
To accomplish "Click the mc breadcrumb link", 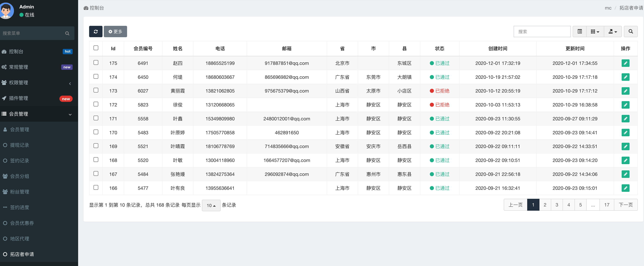I will click(608, 8).
